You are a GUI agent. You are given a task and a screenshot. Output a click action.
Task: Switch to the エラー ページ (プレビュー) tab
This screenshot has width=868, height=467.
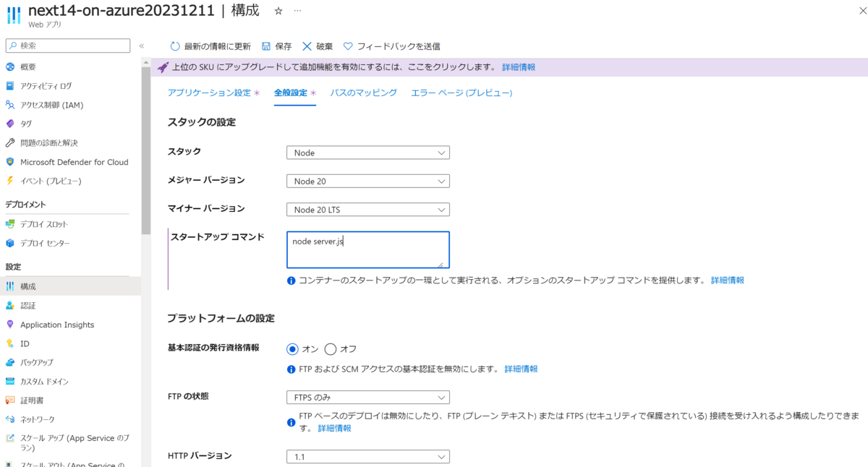click(x=461, y=93)
